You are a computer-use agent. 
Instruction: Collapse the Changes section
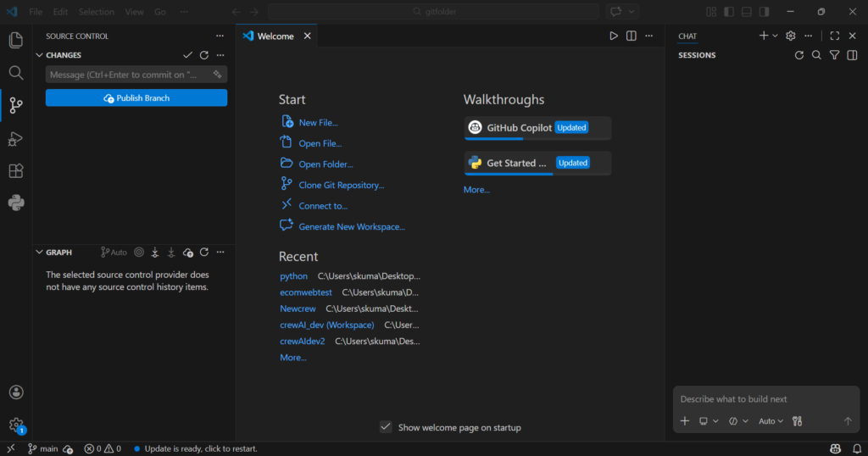coord(39,55)
